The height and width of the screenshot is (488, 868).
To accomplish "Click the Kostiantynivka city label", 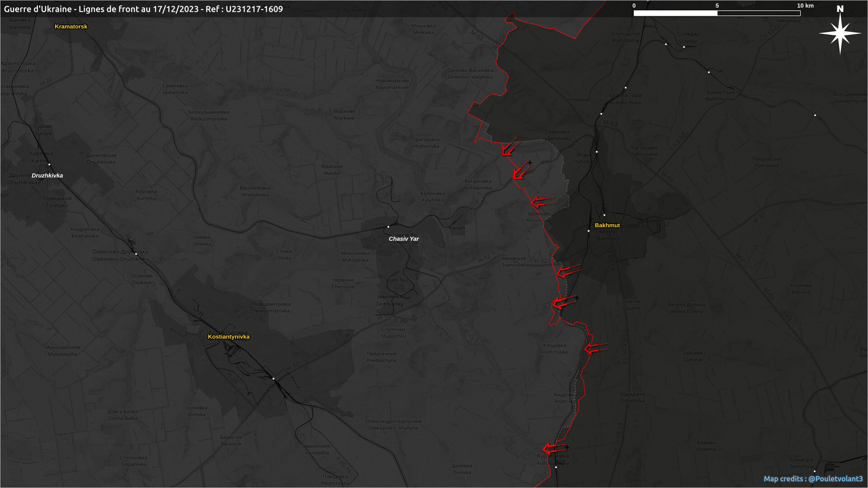I will pos(229,337).
